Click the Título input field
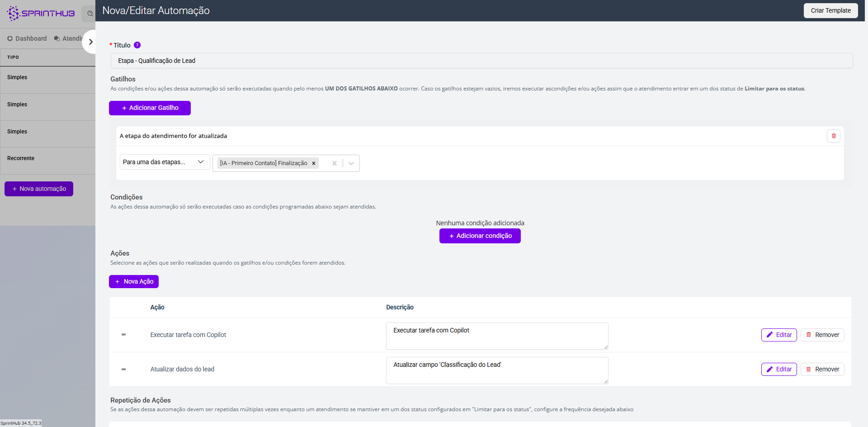This screenshot has height=427, width=868. [x=481, y=61]
